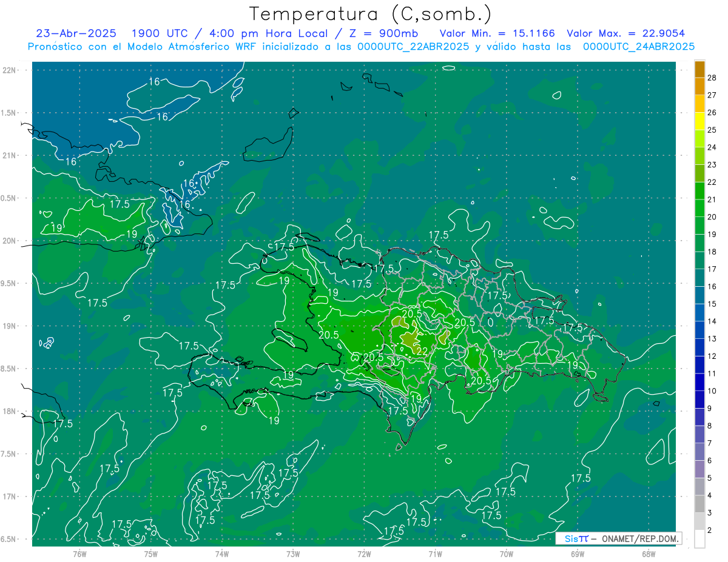Click the title 'Temperatura (C,somb.)'

(x=370, y=14)
